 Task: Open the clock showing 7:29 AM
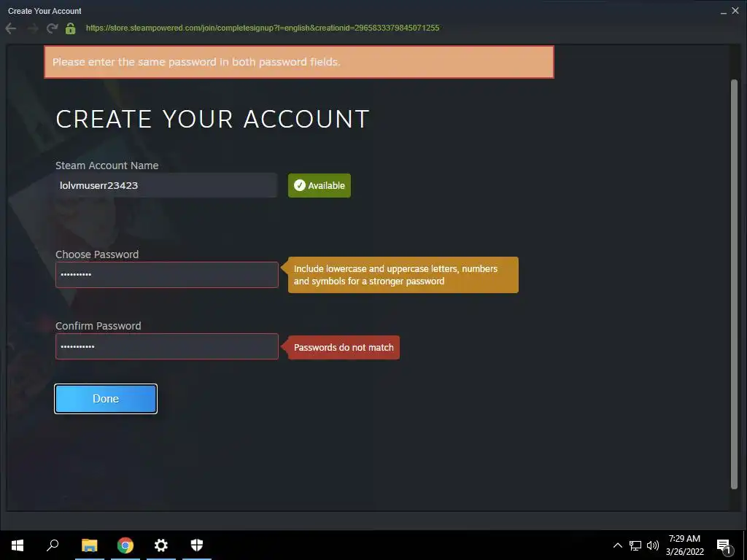(x=684, y=545)
